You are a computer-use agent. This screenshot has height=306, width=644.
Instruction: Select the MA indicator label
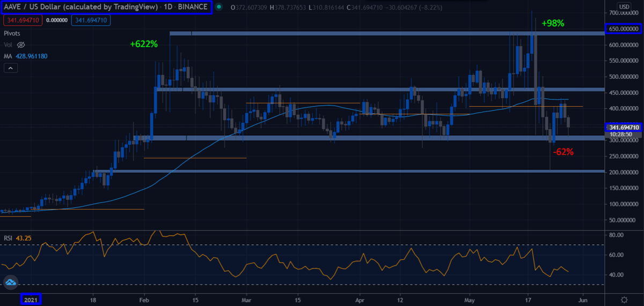pyautogui.click(x=8, y=56)
